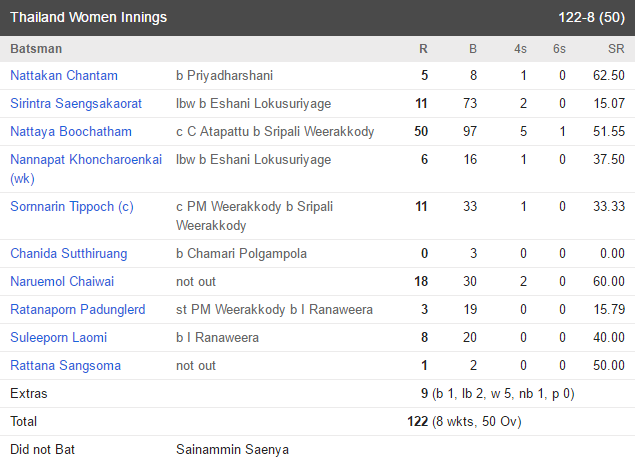Open Nattakan Chantam's player profile
The width and height of the screenshot is (637, 470).
click(64, 75)
